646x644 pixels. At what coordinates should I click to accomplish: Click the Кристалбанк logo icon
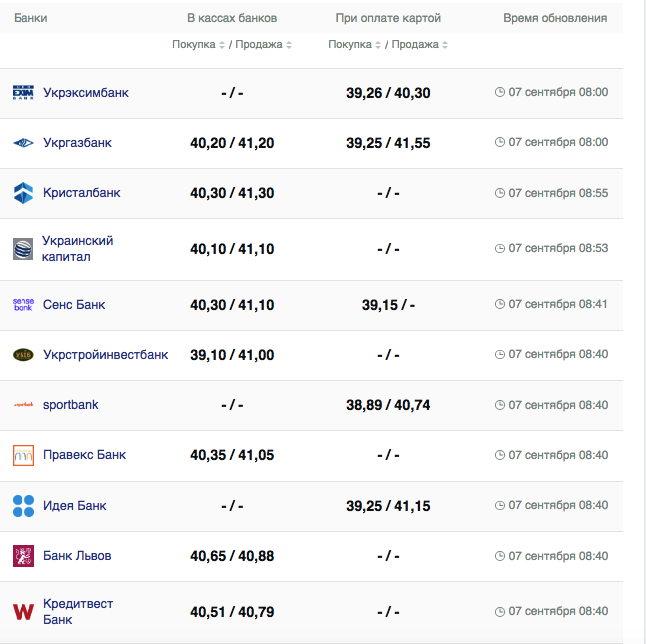(x=23, y=193)
